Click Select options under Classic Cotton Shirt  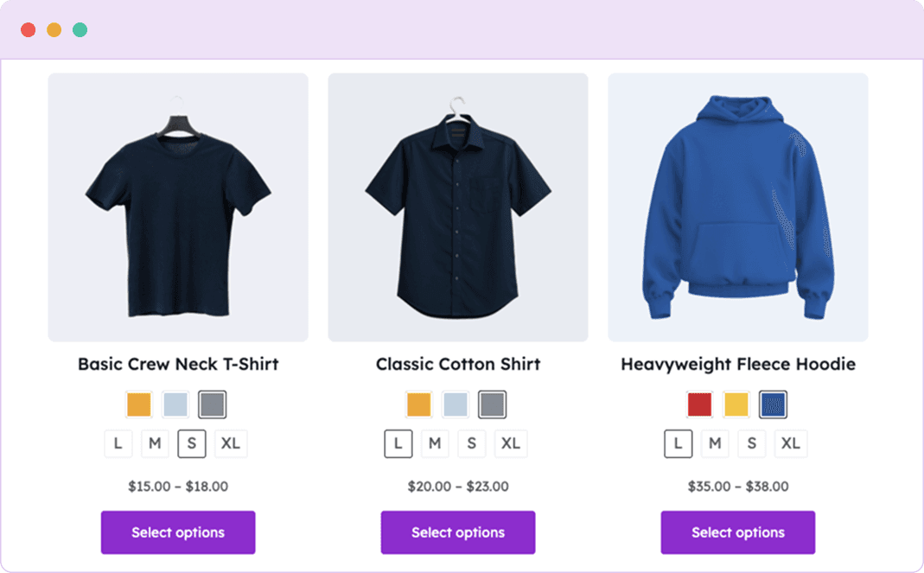(x=458, y=532)
